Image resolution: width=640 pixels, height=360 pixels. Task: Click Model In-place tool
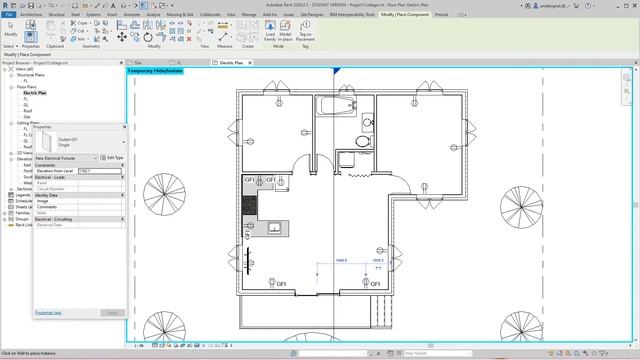(x=285, y=31)
